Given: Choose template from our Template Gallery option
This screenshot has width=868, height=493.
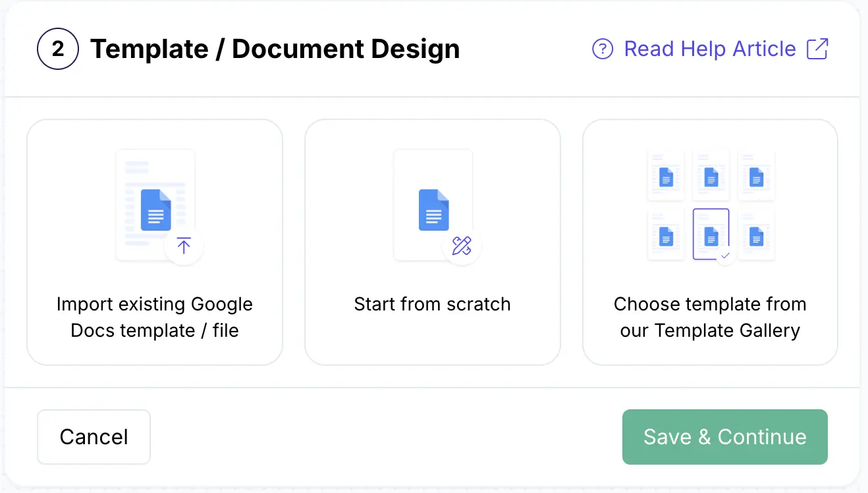Looking at the screenshot, I should point(710,242).
